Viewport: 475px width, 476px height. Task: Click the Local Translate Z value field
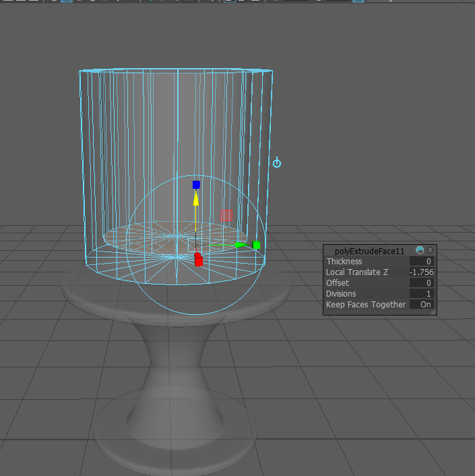coord(422,272)
